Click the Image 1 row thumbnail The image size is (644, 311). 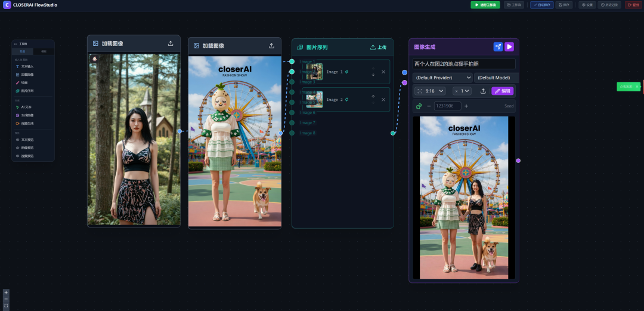(315, 72)
